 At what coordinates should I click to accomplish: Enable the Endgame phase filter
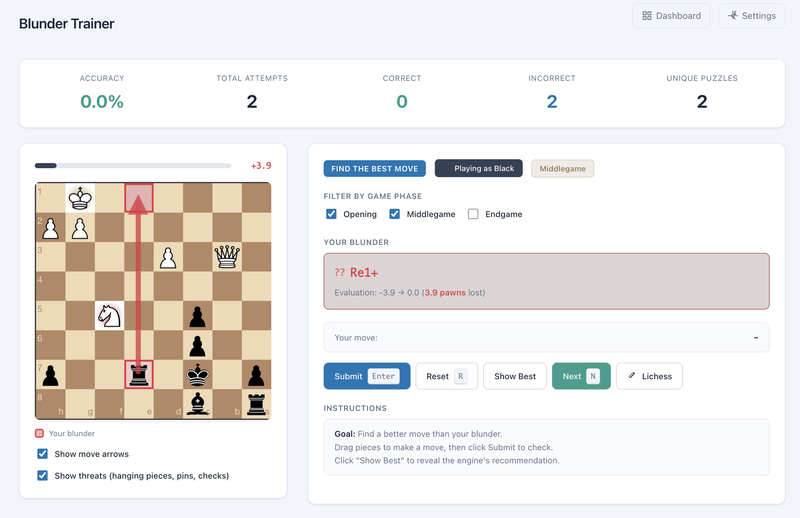pyautogui.click(x=473, y=214)
